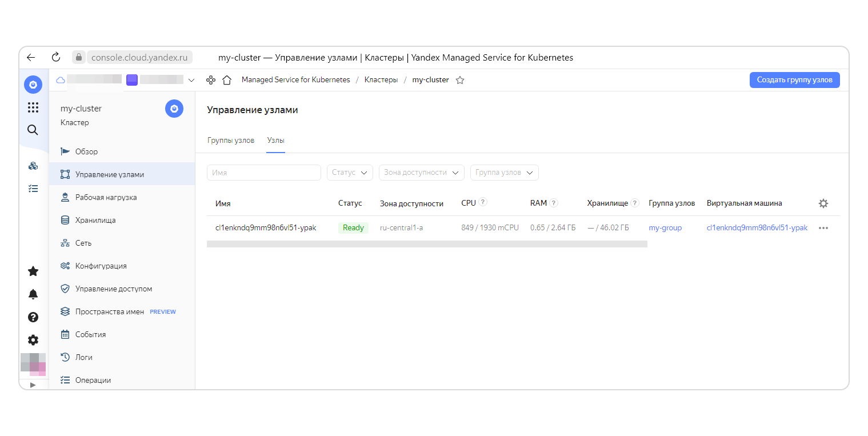The height and width of the screenshot is (436, 868).
Task: Click the ru-central1-a zone cell
Action: coord(401,228)
